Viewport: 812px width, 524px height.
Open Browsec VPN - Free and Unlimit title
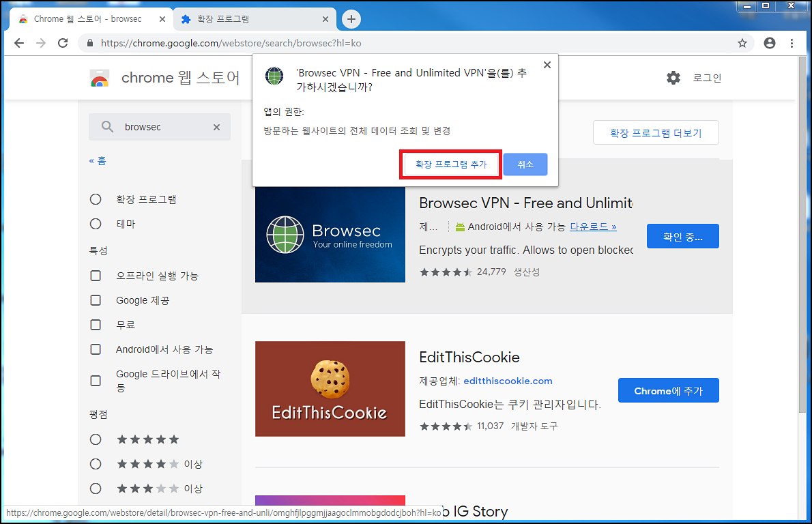coord(526,203)
